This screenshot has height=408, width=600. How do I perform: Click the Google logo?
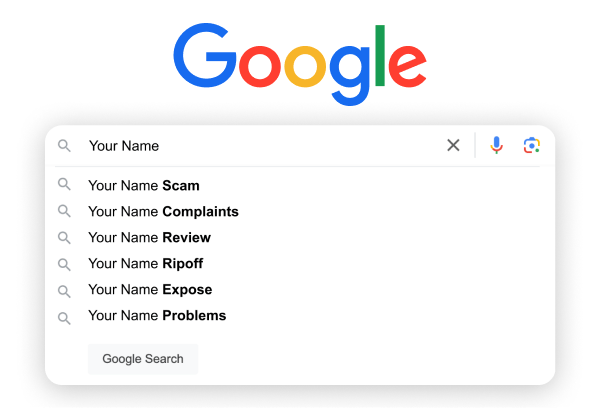[x=300, y=58]
